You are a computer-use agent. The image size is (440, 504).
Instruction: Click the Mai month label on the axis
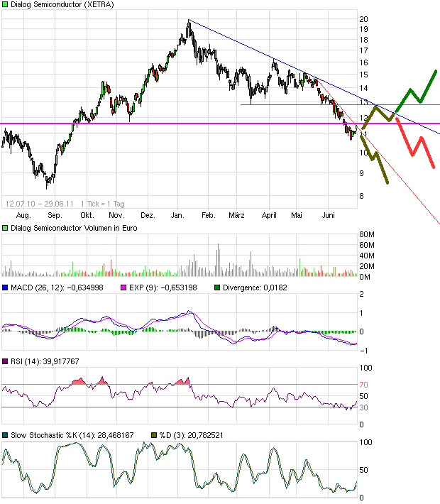click(x=297, y=215)
